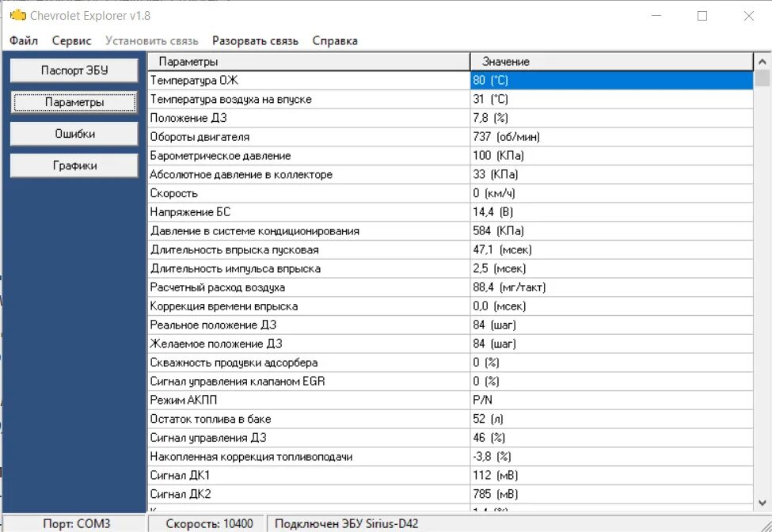Click the Параметры sidebar button
This screenshot has width=772, height=532.
[x=74, y=102]
